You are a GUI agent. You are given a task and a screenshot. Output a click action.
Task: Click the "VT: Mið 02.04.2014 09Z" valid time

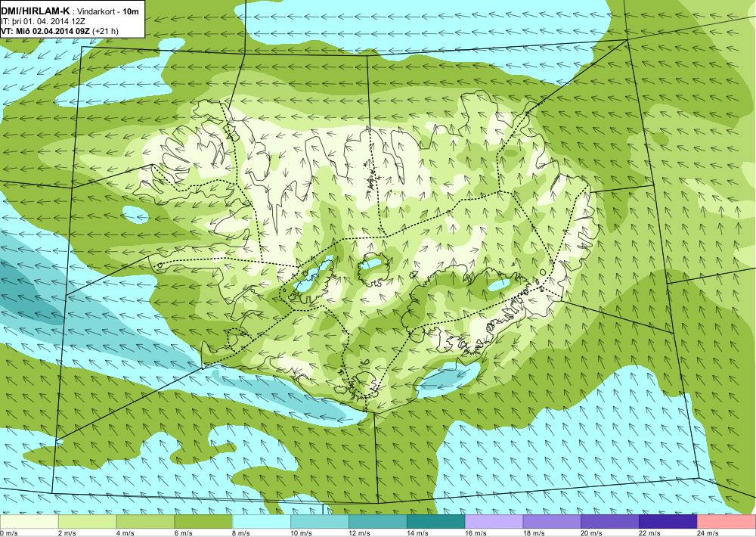click(x=46, y=31)
